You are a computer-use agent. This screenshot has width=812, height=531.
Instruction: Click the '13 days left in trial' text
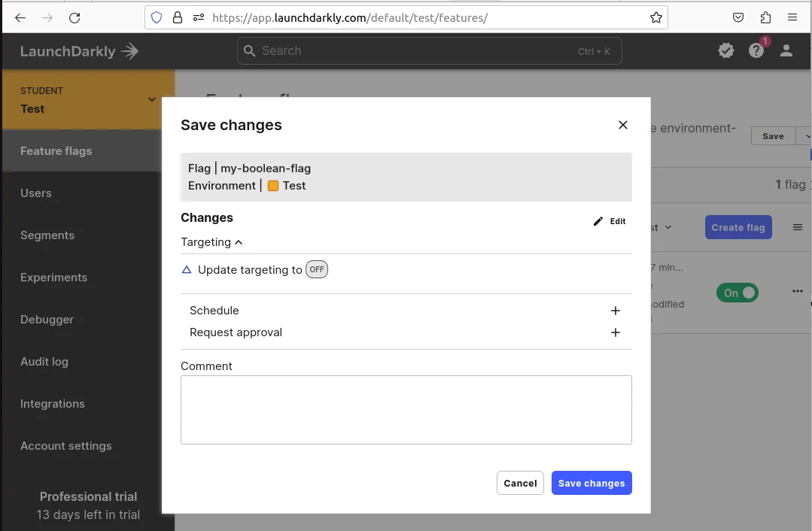88,515
